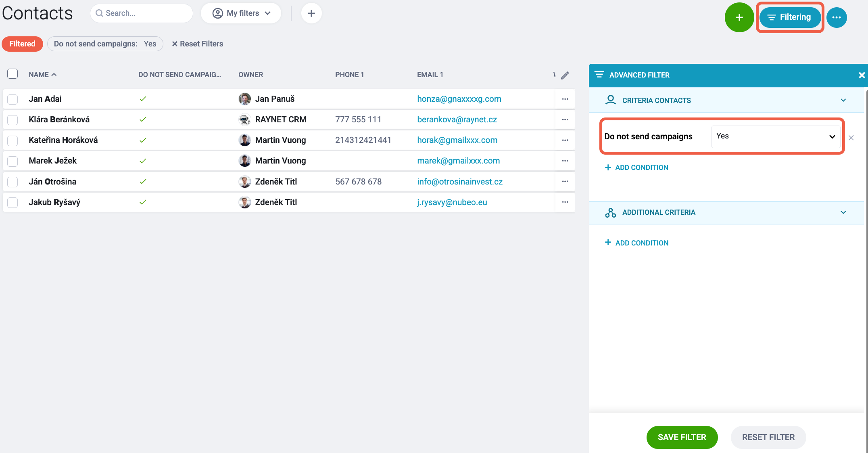This screenshot has width=868, height=453.
Task: Open row actions menu for Jan Adai
Action: pyautogui.click(x=565, y=99)
